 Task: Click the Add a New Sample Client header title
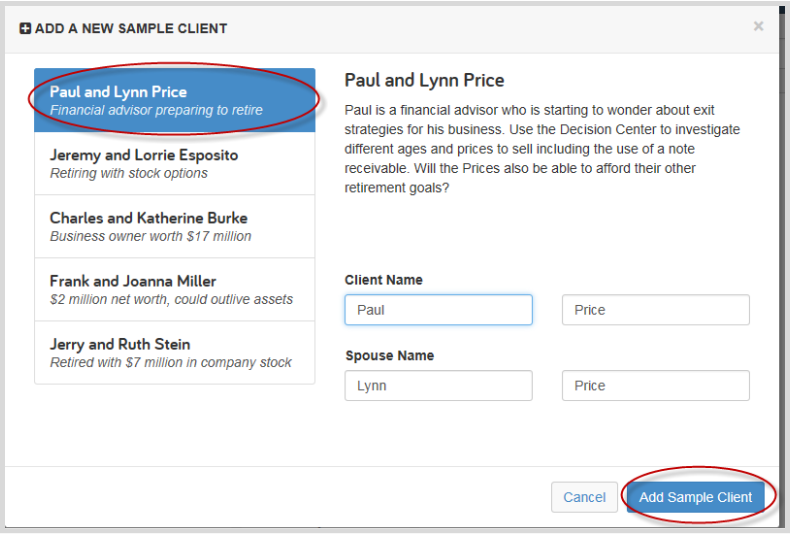click(131, 29)
